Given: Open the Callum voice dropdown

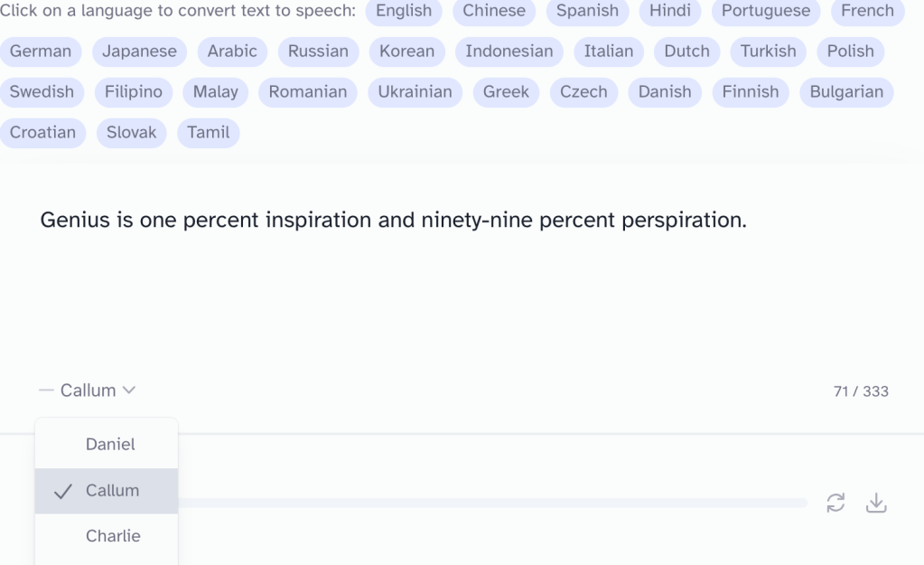Looking at the screenshot, I should 89,391.
